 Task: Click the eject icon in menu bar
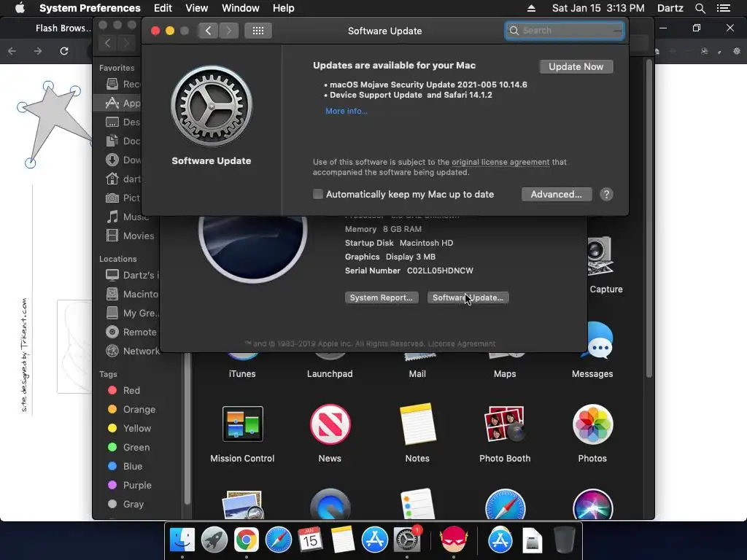[x=532, y=8]
